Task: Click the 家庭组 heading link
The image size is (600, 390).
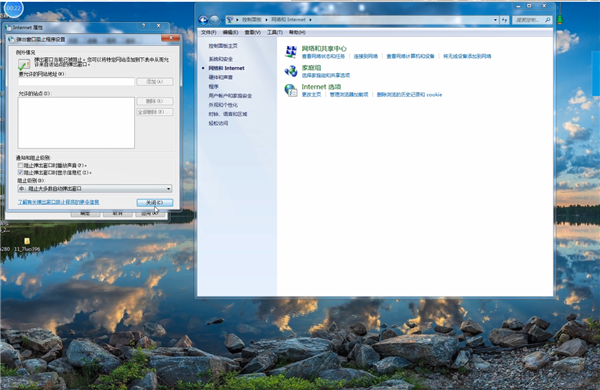Action: click(x=311, y=68)
